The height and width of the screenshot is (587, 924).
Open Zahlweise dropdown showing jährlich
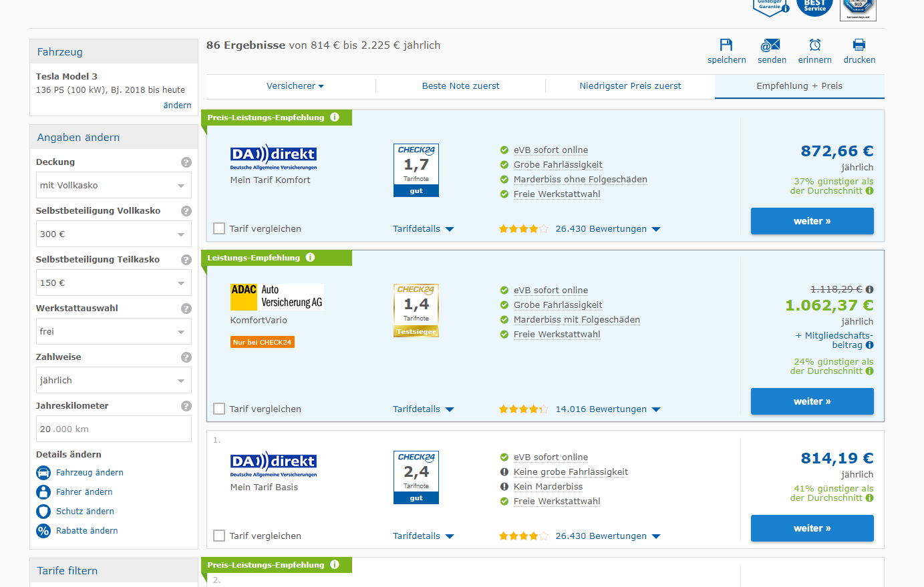tap(114, 380)
